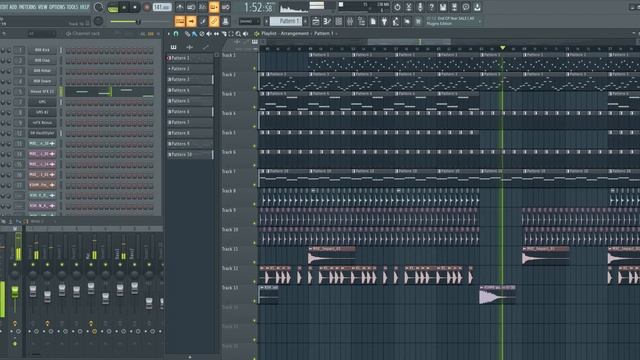Select Pattern 10 in picker panel

coord(190,154)
